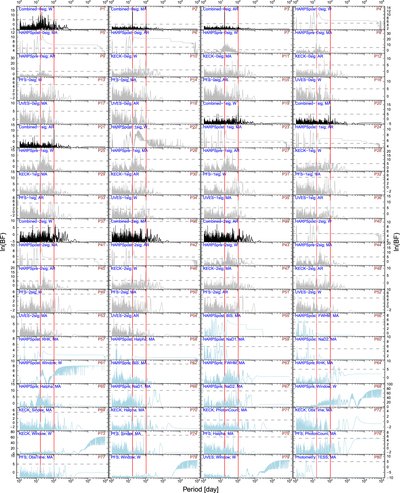Select the 'KECK-2sig; MA' panel label
Viewport: 400px width, 493px height.
tap(218, 268)
